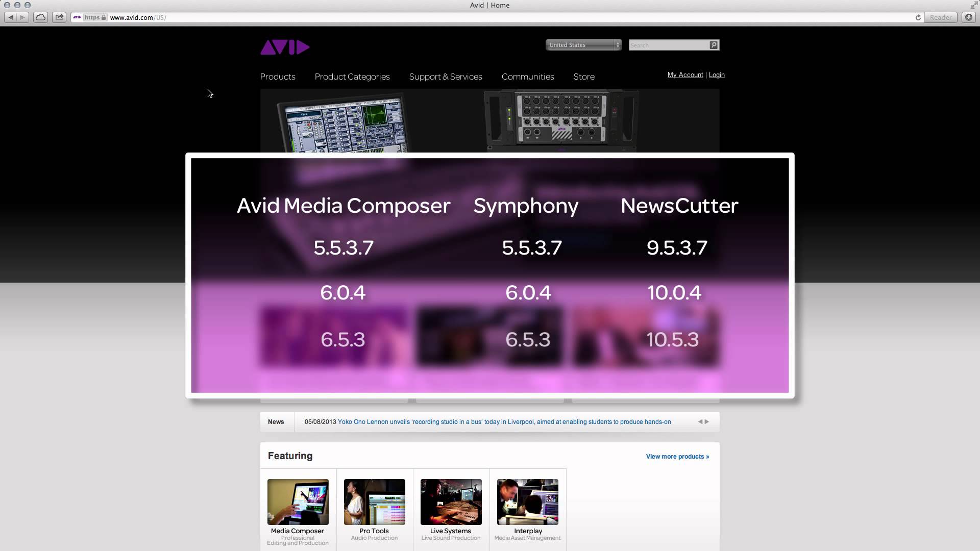Select the Product Categories menu
980x551 pixels.
[x=352, y=76]
